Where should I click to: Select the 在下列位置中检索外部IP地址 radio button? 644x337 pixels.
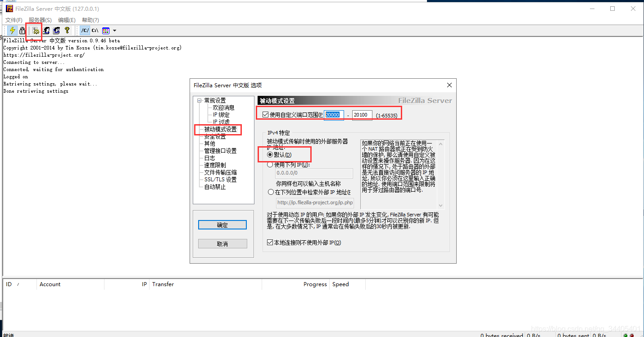pos(270,192)
